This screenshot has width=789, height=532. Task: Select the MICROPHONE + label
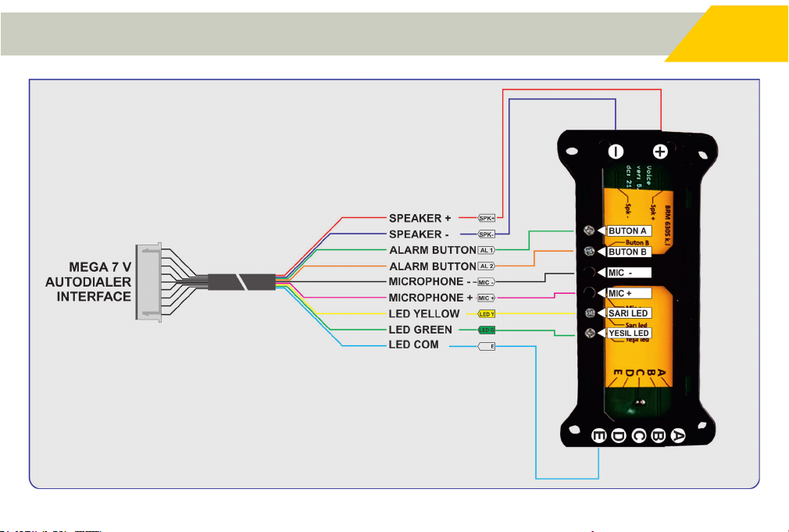430,298
